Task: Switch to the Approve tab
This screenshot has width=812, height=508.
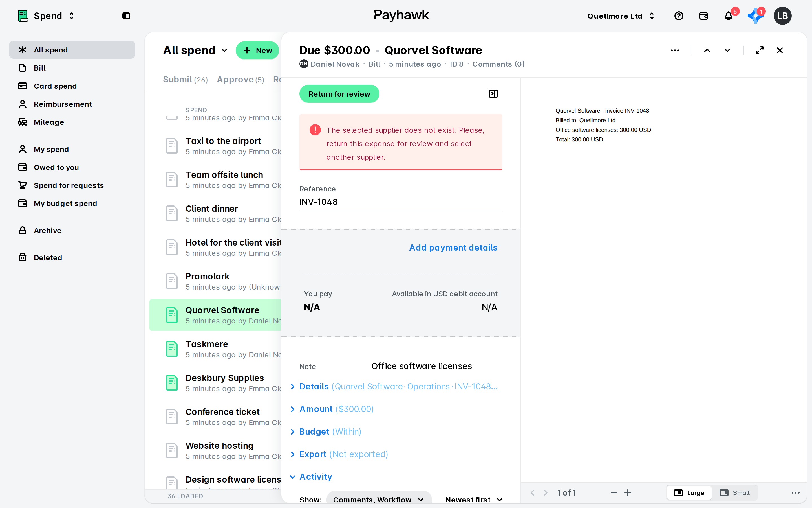Action: (x=240, y=80)
